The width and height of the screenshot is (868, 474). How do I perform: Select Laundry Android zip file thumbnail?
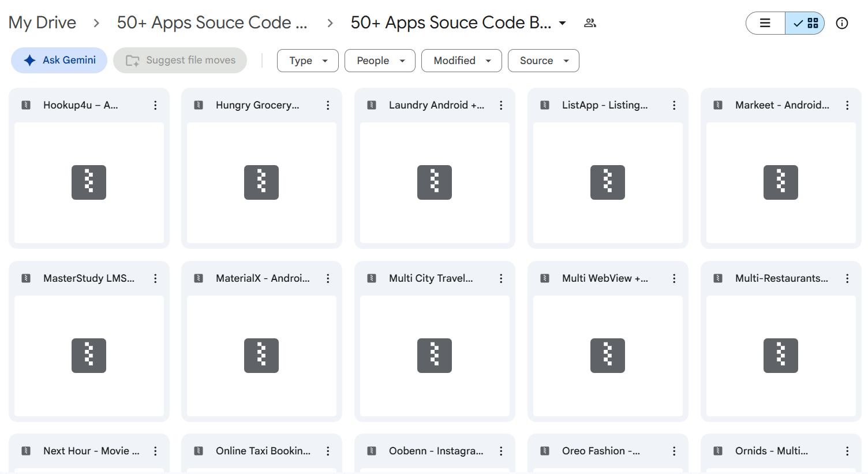click(x=435, y=182)
